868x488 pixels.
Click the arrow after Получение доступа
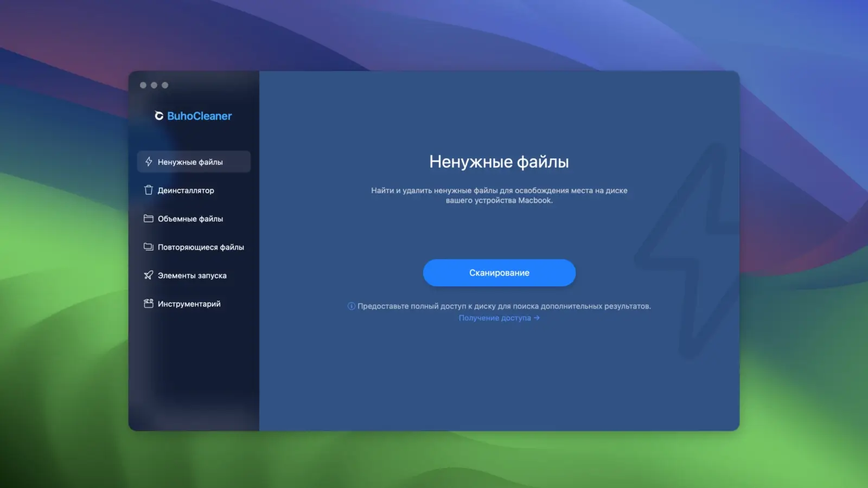click(537, 318)
